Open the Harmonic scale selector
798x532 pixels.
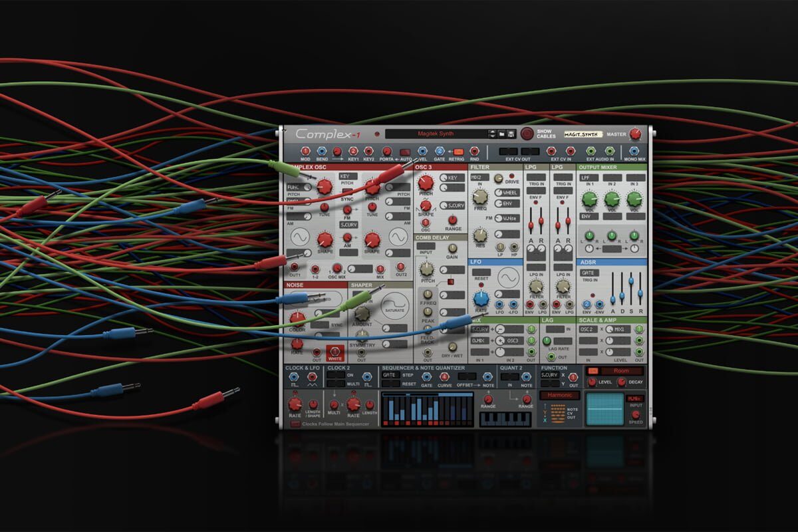coord(559,395)
